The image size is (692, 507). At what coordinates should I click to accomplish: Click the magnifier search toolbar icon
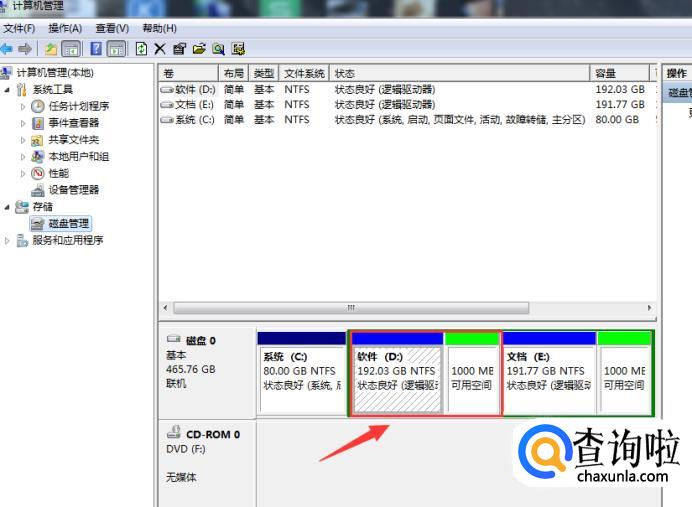pyautogui.click(x=218, y=48)
